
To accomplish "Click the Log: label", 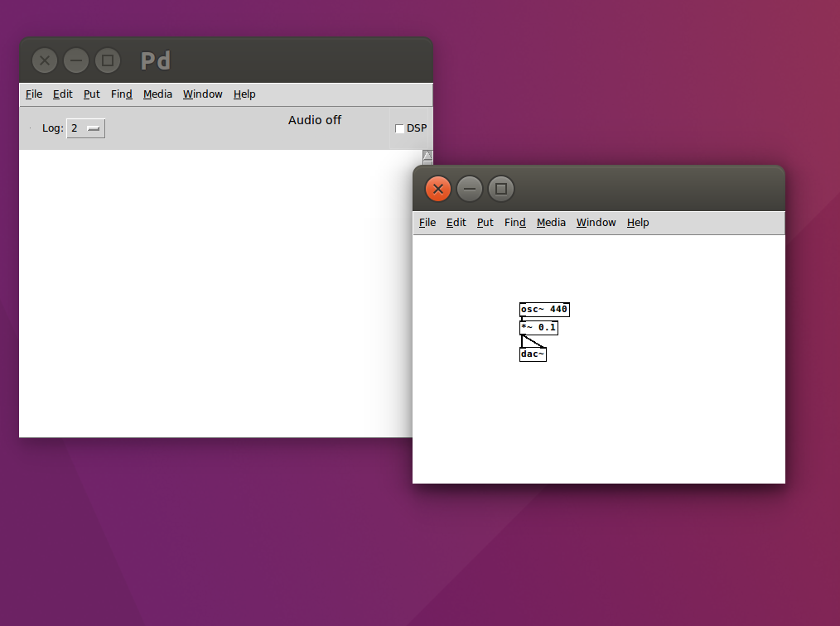I will (x=52, y=128).
